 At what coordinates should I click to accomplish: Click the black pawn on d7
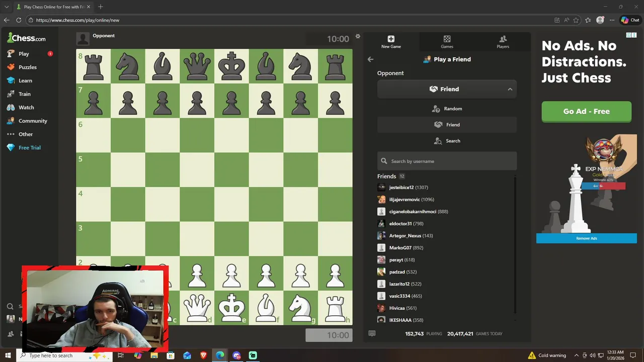point(197,101)
